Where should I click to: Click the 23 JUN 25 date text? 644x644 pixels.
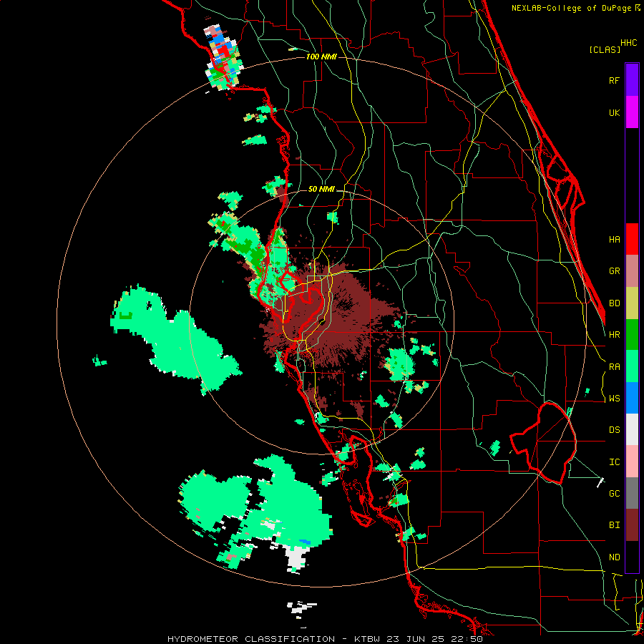tap(417, 639)
